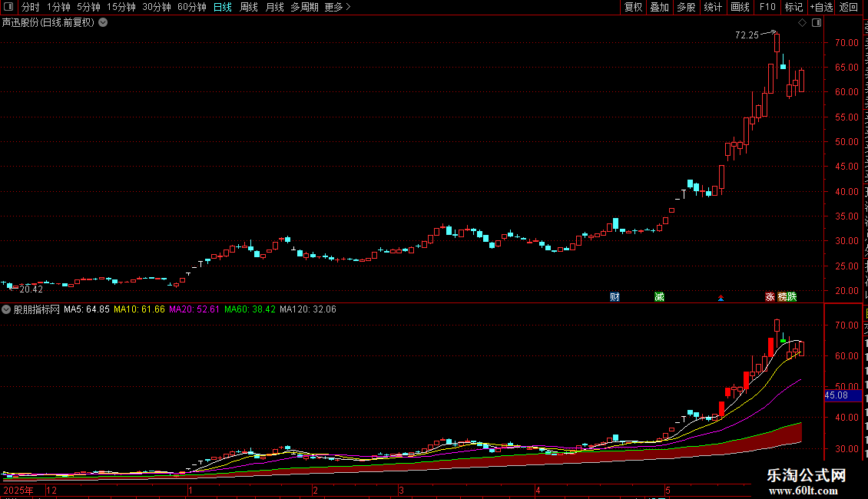
Task: Switch to 周线 weekly chart
Action: pos(249,7)
